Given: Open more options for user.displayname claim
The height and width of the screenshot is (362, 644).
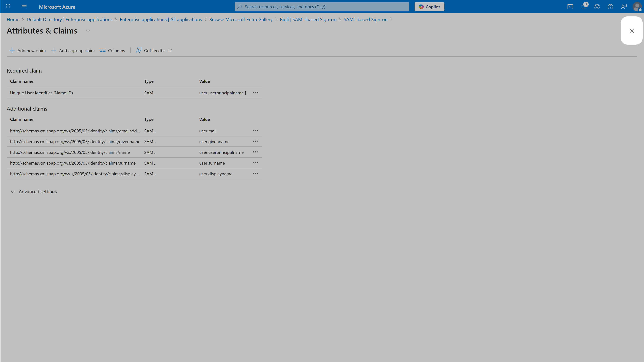Looking at the screenshot, I should click(255, 174).
